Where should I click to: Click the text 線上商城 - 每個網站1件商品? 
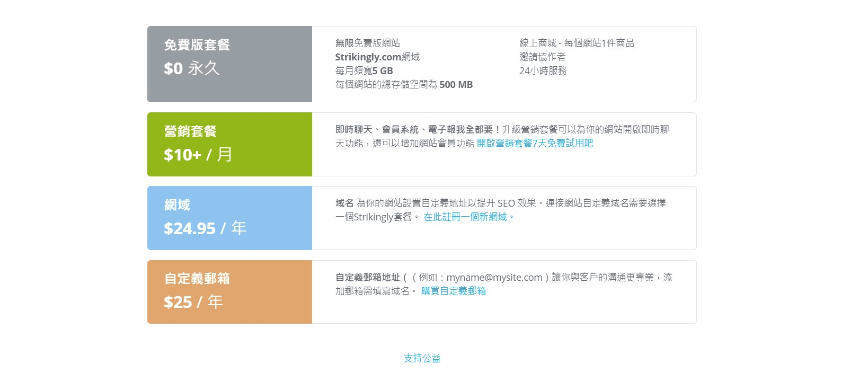(x=577, y=43)
